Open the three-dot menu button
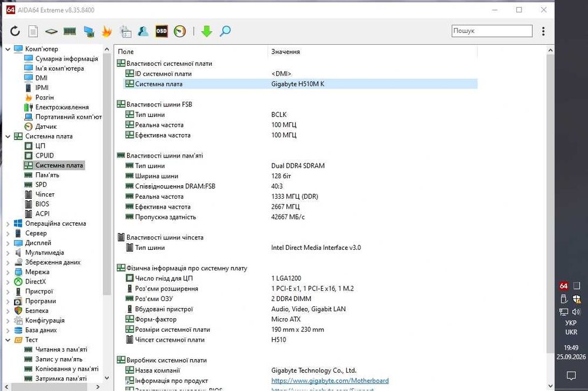Screen dimensions: 588x391 pos(543,31)
